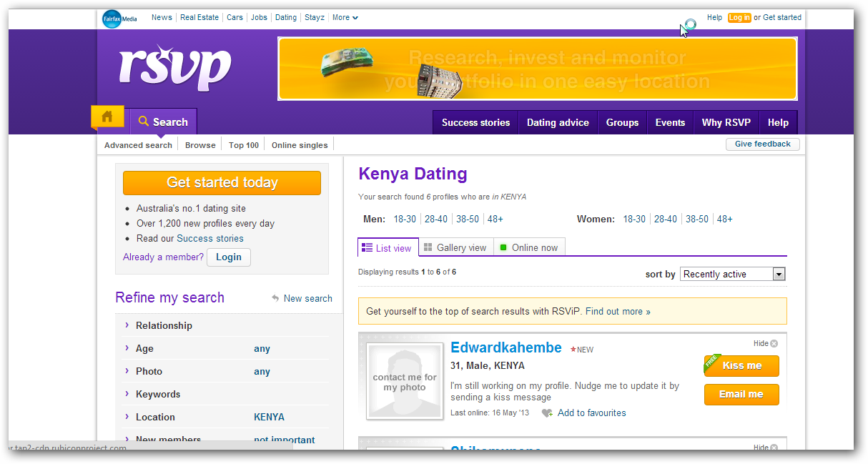
Task: Select Advanced search sub-tab
Action: click(138, 145)
